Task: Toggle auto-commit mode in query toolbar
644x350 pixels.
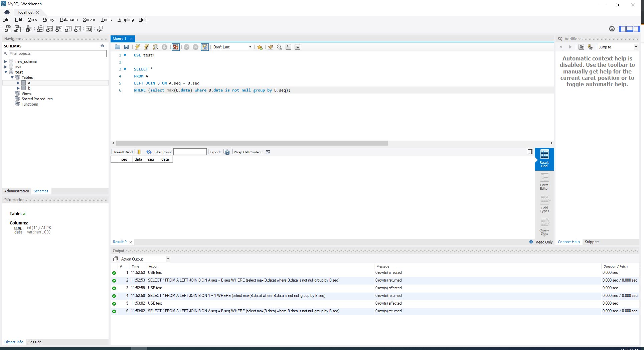Action: 205,47
